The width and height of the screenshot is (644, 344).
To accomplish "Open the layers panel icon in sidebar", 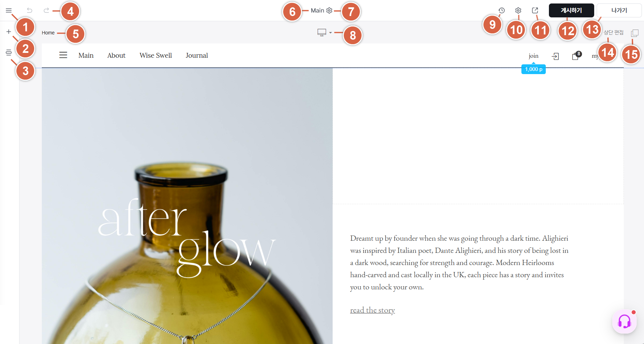I will [9, 53].
